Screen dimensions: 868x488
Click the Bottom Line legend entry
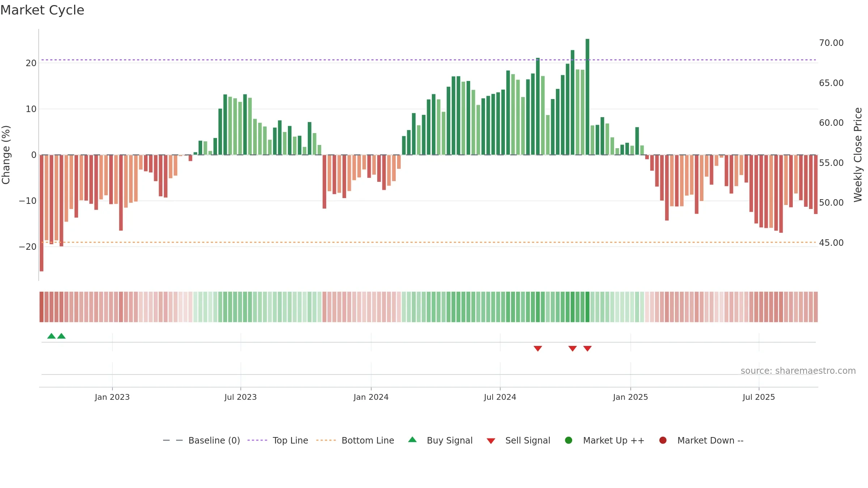pos(355,440)
